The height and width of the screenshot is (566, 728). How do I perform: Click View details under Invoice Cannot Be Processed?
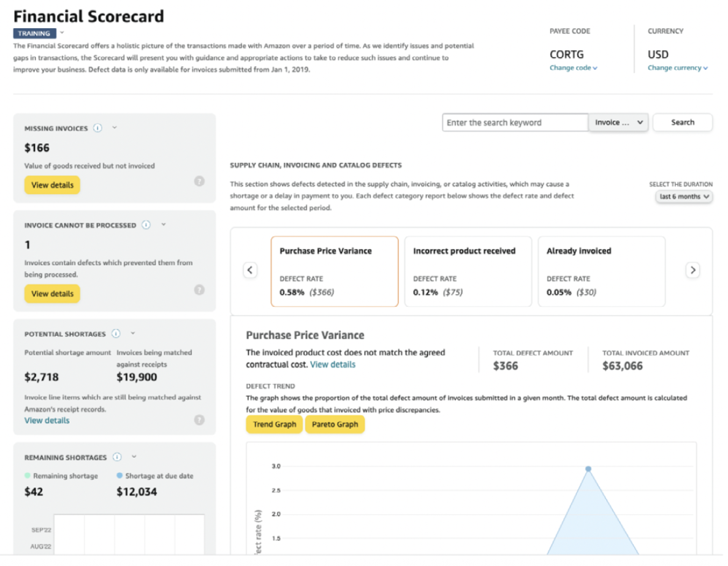coord(52,293)
